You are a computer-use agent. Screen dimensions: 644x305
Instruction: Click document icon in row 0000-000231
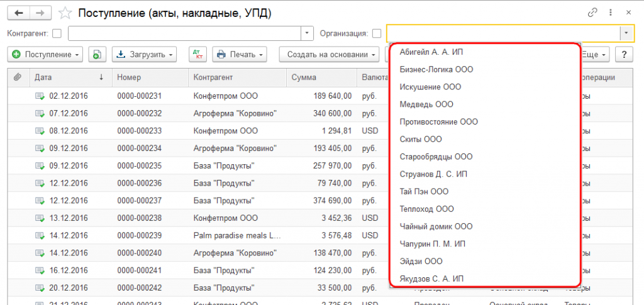click(x=40, y=96)
